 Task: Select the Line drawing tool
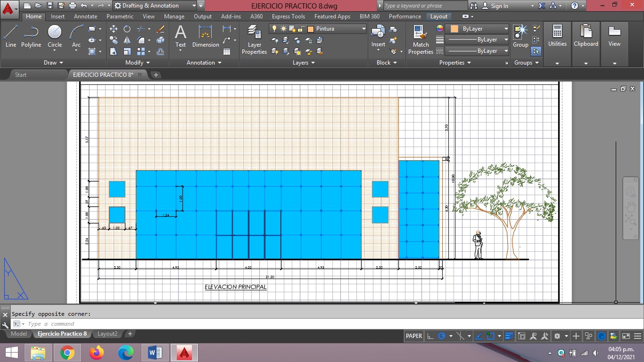click(11, 37)
